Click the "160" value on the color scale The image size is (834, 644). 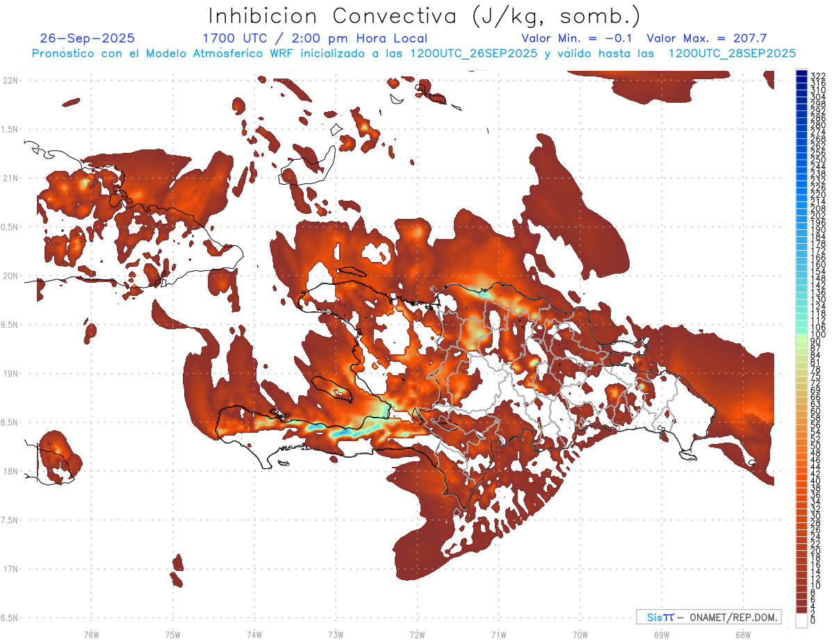pos(817,265)
